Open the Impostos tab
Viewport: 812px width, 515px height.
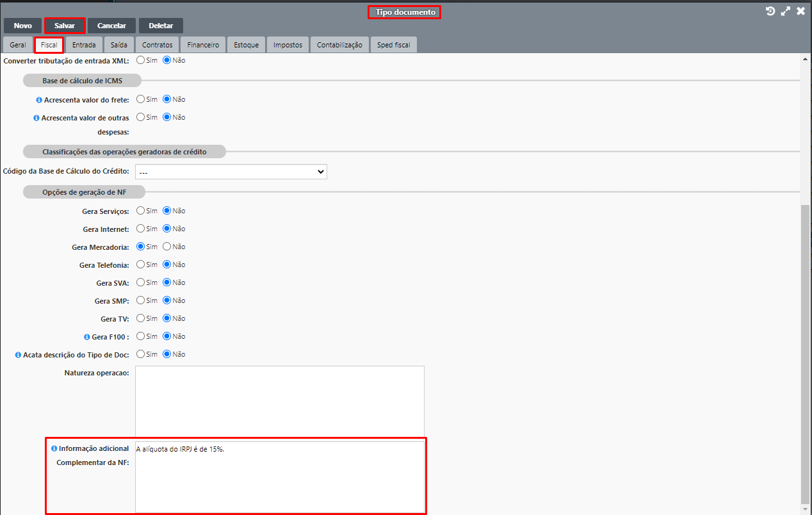pyautogui.click(x=288, y=45)
